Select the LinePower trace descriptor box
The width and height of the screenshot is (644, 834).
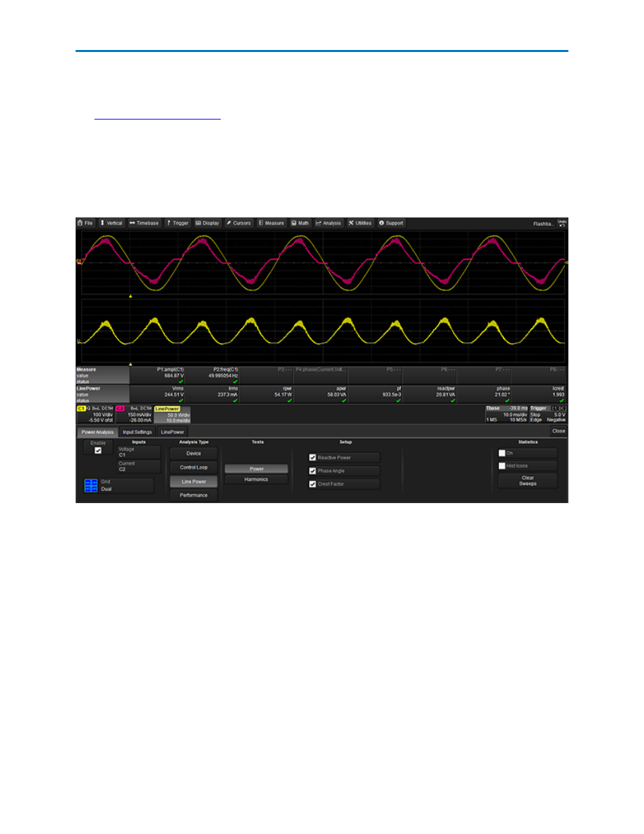point(172,415)
